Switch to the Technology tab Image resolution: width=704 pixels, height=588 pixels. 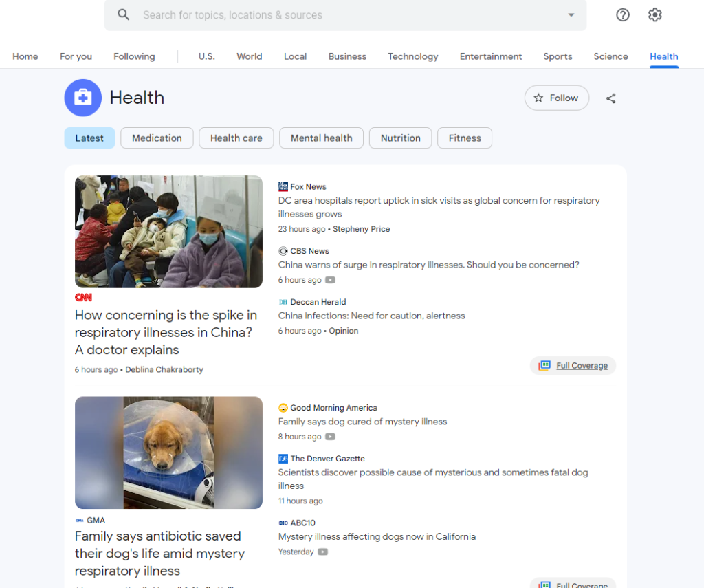click(412, 56)
